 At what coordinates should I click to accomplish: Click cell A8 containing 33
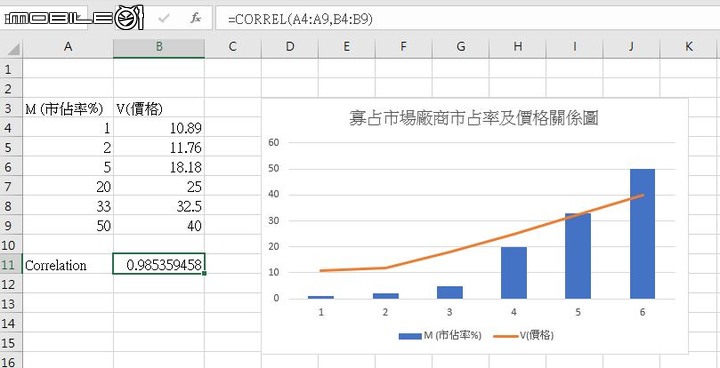pos(68,206)
